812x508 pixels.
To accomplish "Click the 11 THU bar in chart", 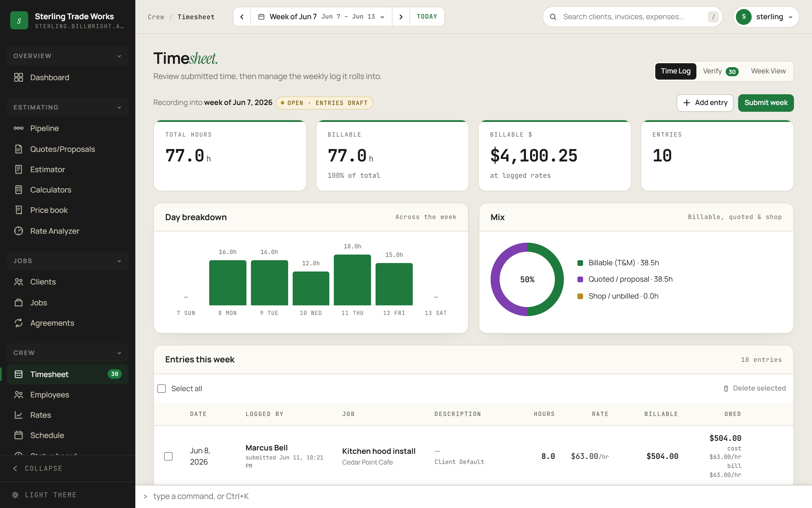I will pos(352,280).
